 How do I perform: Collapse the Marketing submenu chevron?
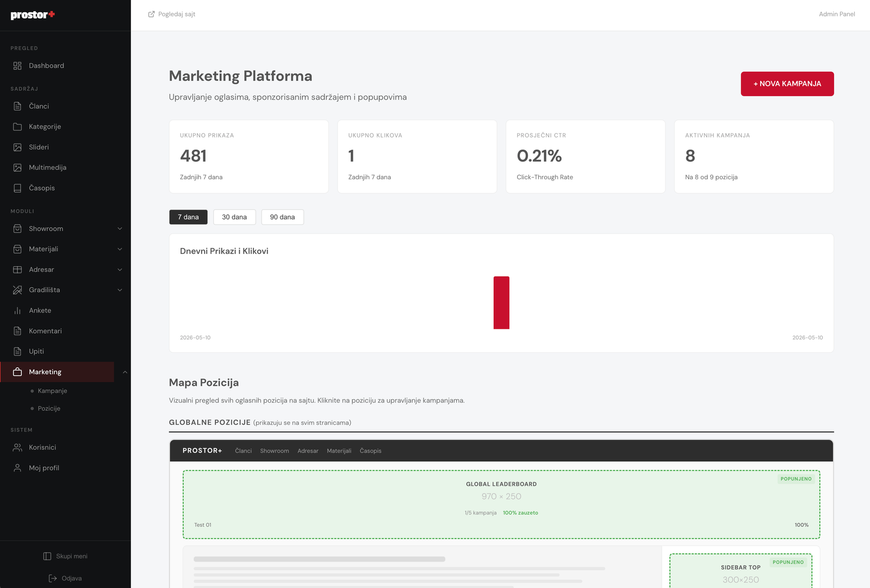pyautogui.click(x=125, y=372)
